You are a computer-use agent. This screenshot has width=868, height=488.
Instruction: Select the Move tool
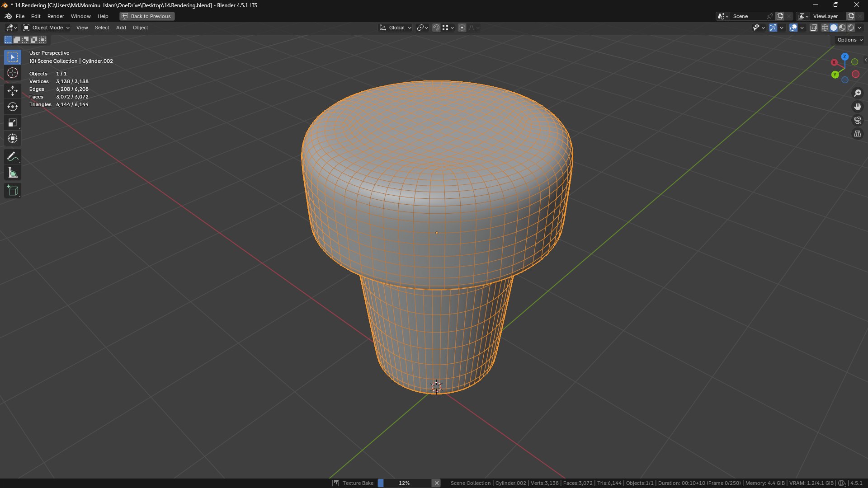point(13,91)
